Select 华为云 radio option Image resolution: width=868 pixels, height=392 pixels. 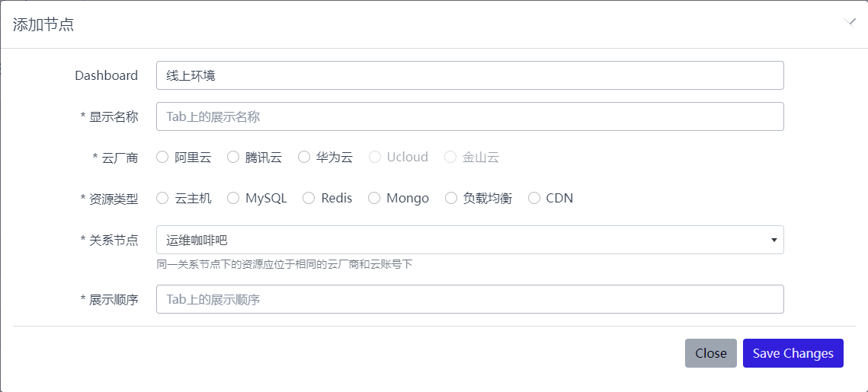[x=304, y=158]
